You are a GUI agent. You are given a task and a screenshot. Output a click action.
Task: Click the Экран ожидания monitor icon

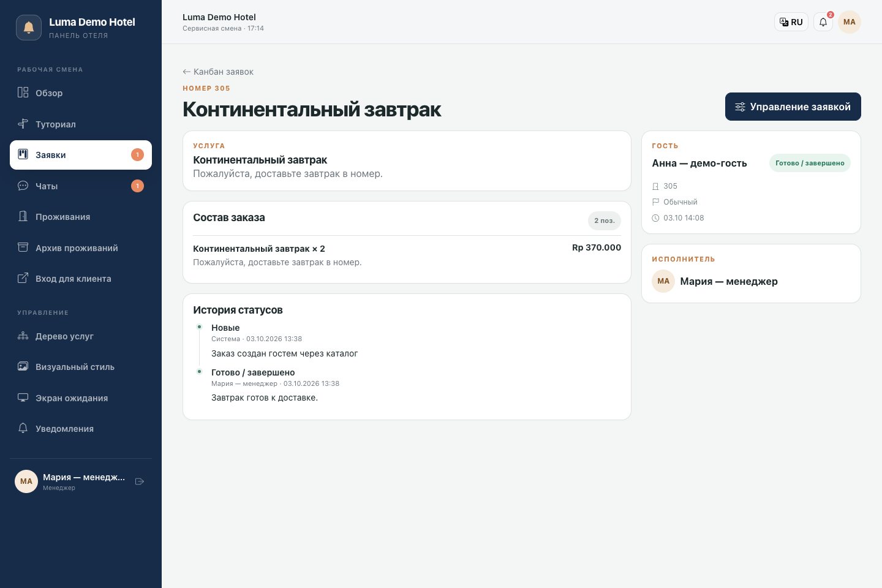[x=23, y=398]
